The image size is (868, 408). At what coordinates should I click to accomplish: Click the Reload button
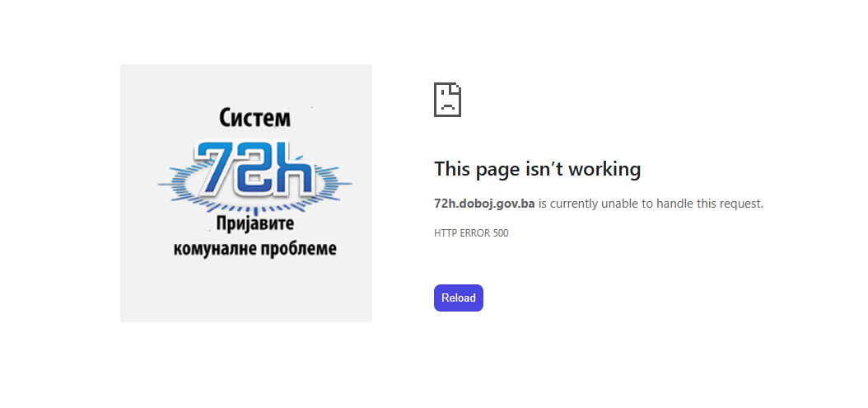point(459,298)
